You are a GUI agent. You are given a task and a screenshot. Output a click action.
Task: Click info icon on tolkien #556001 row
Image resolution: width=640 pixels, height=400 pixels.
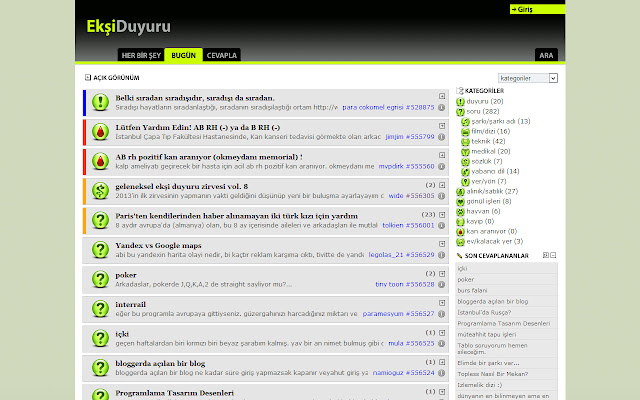(x=442, y=225)
